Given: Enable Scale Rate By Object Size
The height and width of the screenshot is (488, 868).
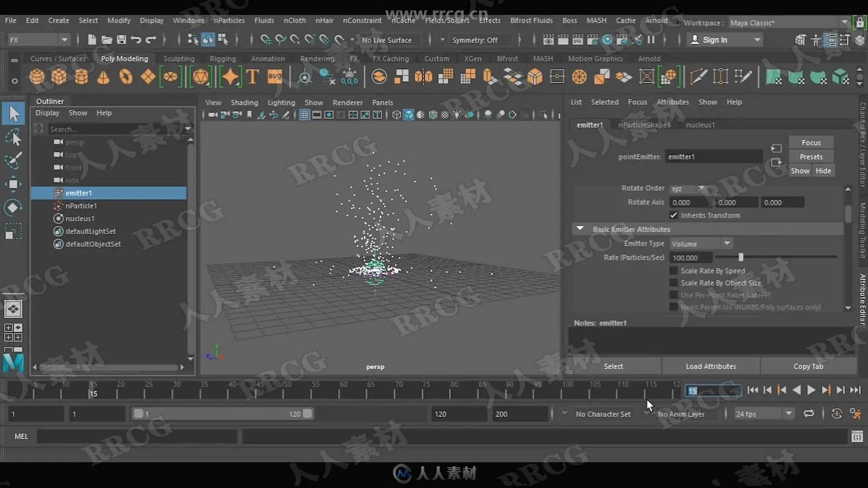Looking at the screenshot, I should point(674,283).
